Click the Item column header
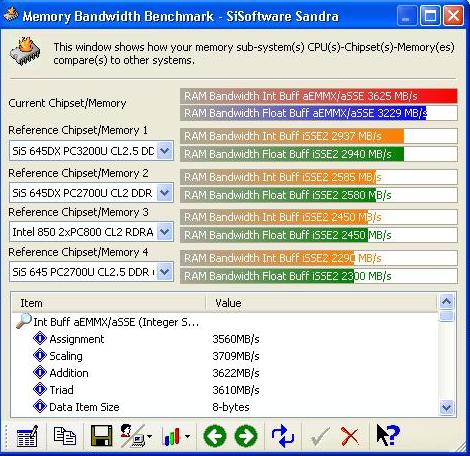Screen dimensions: 470x456 pyautogui.click(x=109, y=303)
